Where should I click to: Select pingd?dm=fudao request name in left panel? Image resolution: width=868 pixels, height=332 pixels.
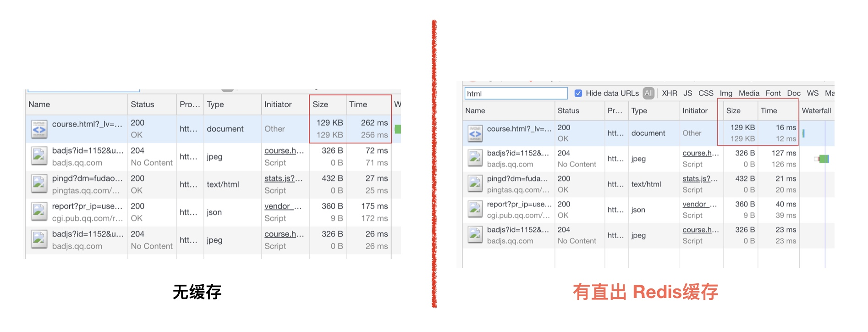(88, 178)
